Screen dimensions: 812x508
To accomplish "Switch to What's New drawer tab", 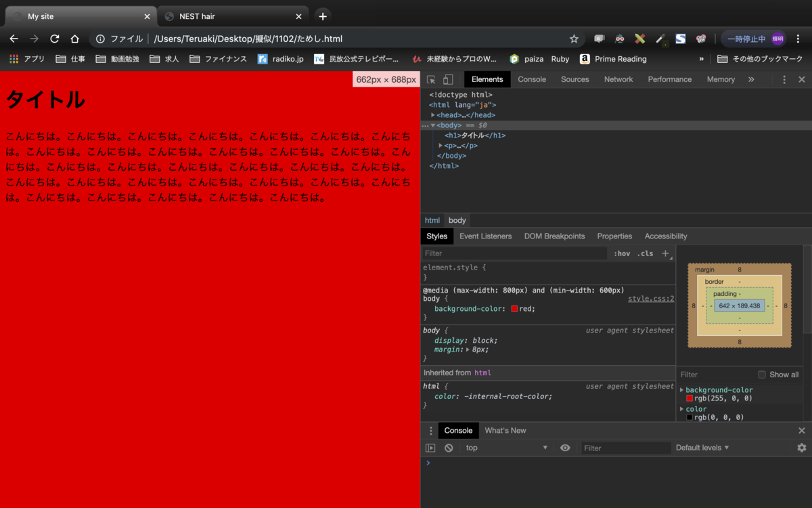I will click(505, 431).
